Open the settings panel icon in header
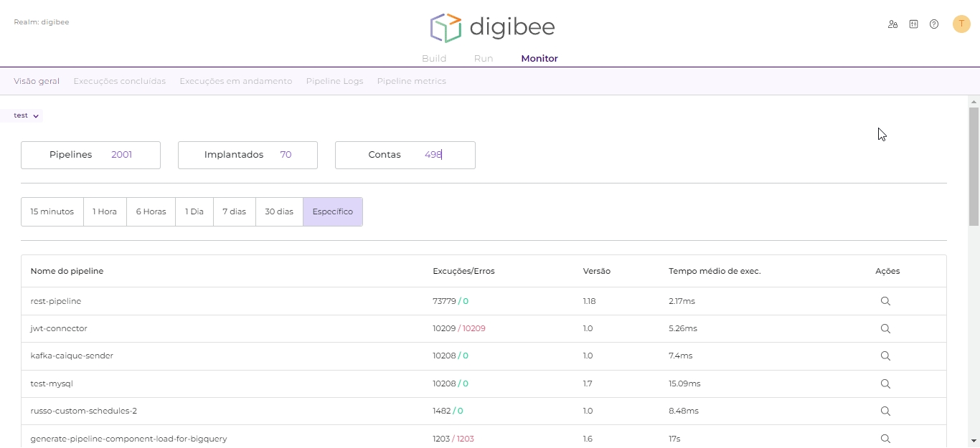 click(913, 24)
